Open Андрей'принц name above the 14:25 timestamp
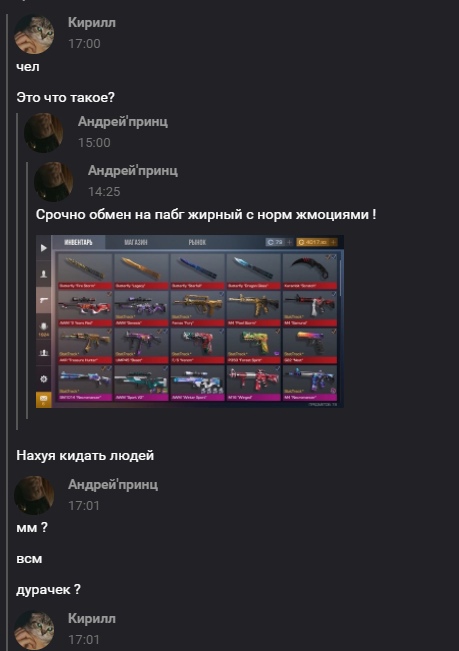The image size is (459, 651). point(133,170)
